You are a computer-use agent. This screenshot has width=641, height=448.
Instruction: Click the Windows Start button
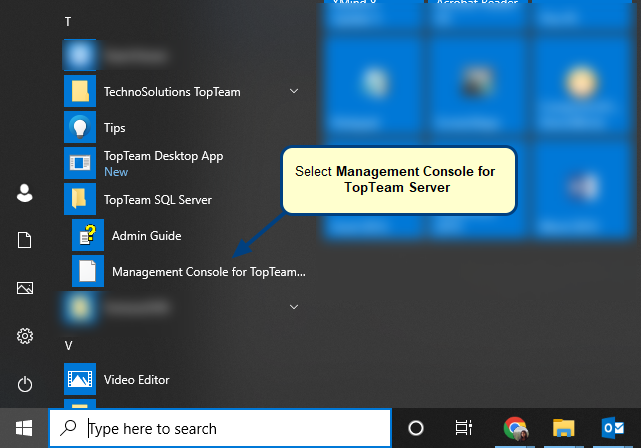24,428
